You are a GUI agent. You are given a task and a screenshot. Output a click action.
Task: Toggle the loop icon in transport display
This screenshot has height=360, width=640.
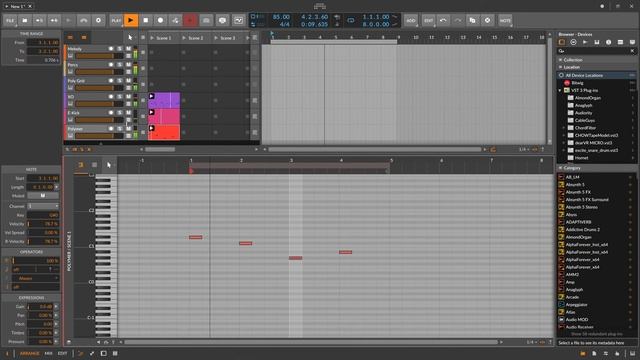pos(351,20)
